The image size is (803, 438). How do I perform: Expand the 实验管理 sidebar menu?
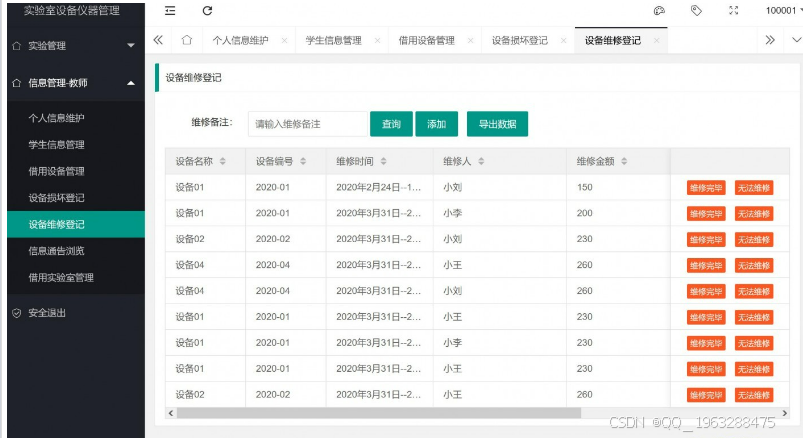tap(76, 46)
